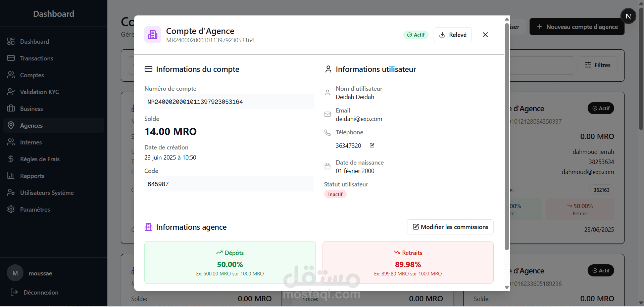Click the birth date 01 février 2000
Screen dimensions: 644x307
(x=355, y=171)
